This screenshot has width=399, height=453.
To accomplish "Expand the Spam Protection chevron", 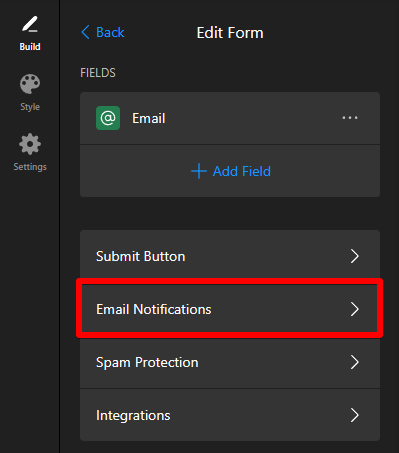I will [x=354, y=362].
